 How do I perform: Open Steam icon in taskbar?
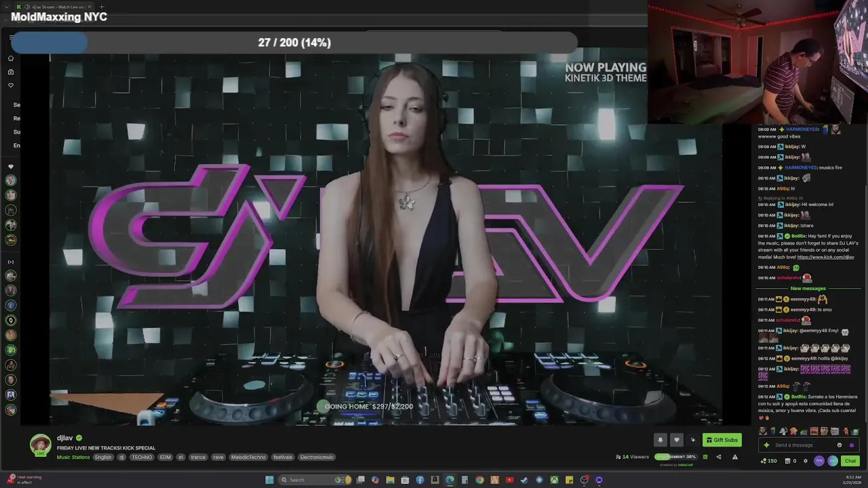524,480
